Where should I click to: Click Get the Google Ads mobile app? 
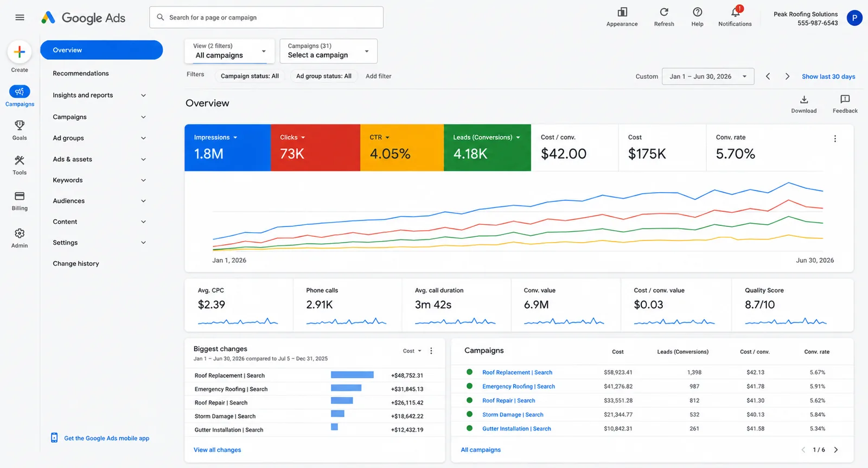point(106,439)
